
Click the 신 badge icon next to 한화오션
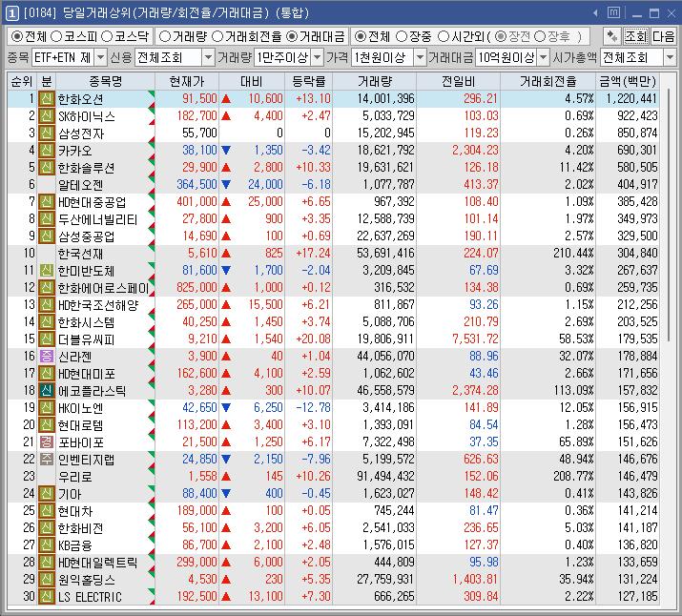tap(46, 98)
